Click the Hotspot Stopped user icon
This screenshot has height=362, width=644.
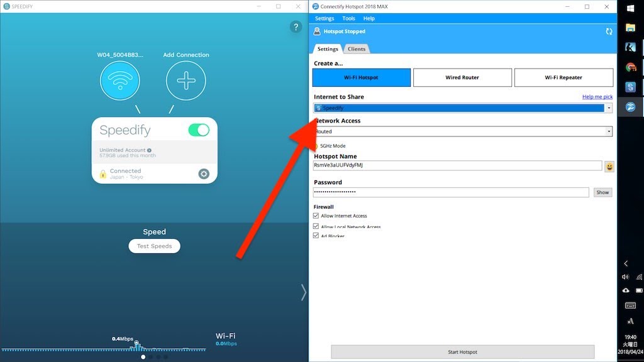pos(317,31)
